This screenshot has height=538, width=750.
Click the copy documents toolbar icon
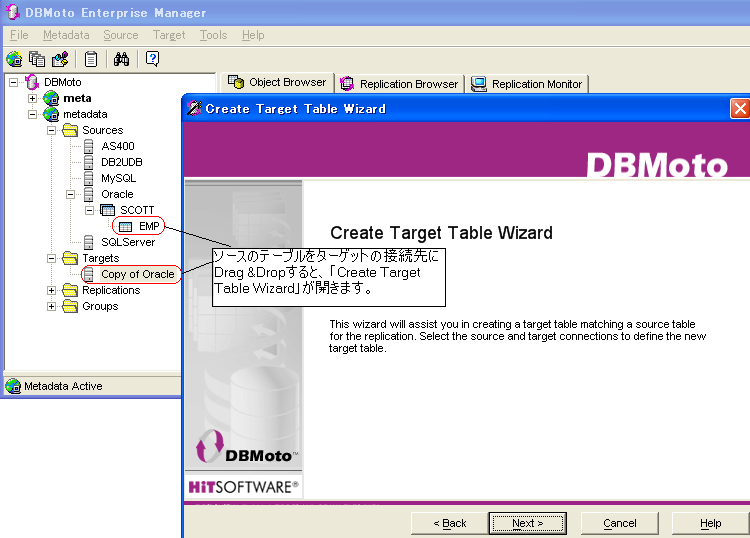pos(37,59)
